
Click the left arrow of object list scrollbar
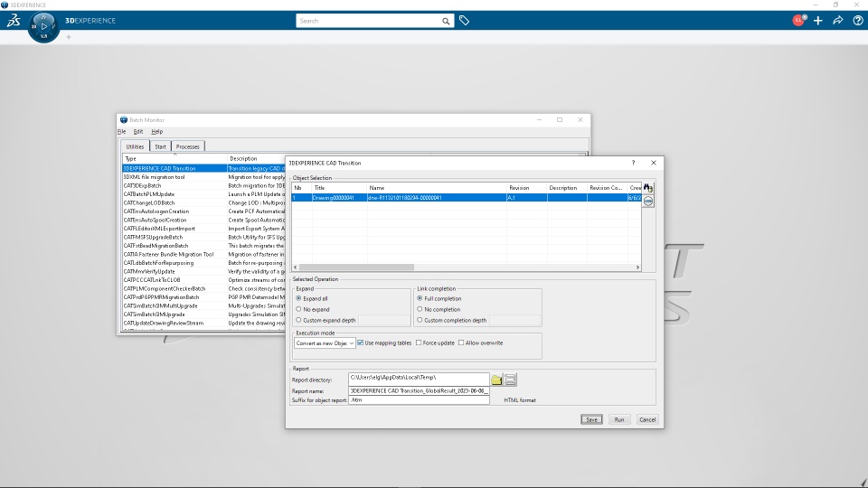point(296,267)
